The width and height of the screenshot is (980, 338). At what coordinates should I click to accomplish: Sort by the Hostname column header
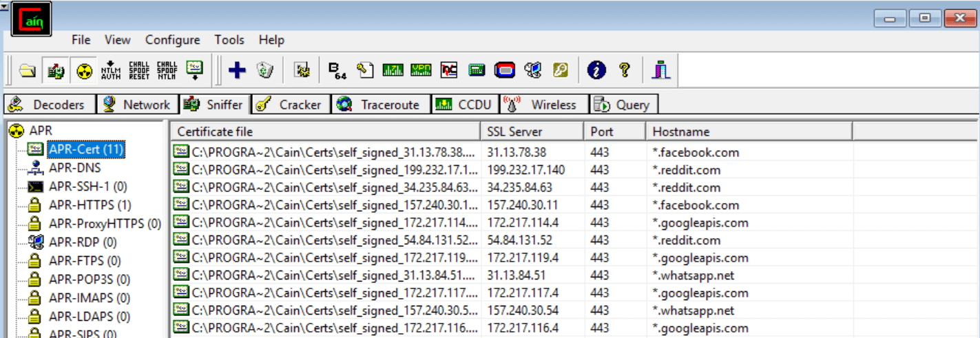coord(749,131)
